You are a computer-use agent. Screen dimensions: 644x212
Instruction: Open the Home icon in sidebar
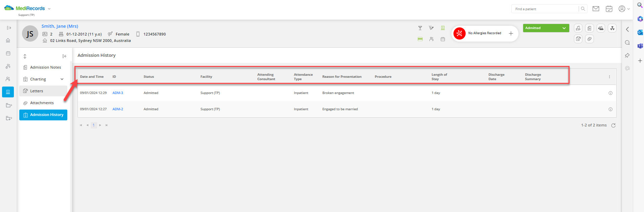tap(8, 40)
